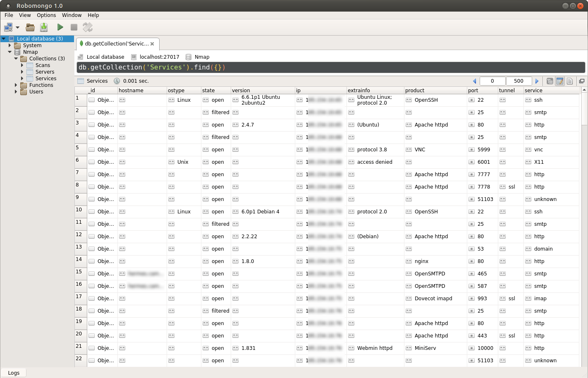
Task: Switch to tree view mode icon
Action: [x=550, y=81]
